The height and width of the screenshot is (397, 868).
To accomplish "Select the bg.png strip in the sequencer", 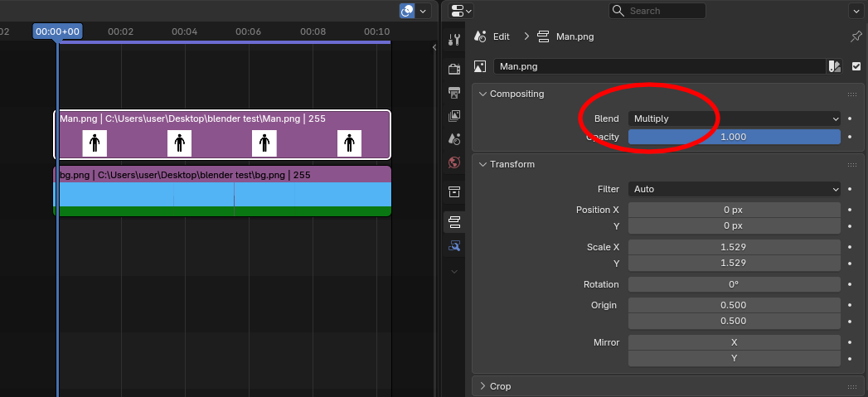I will (222, 191).
